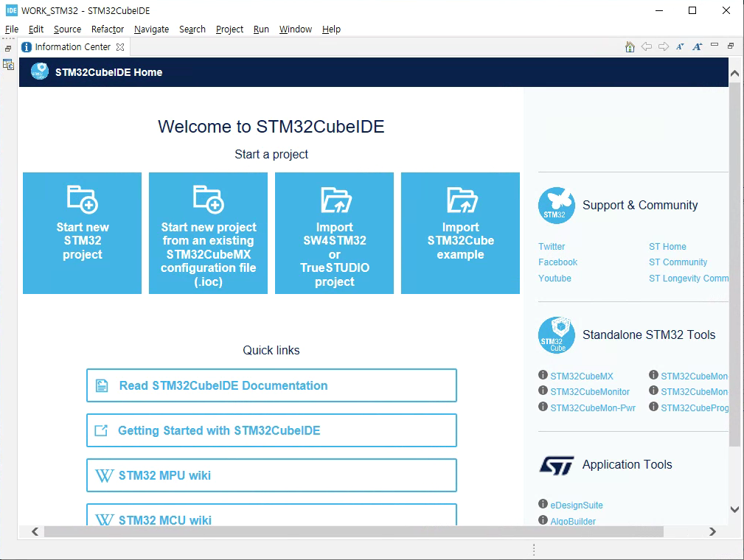Navigate forward with the right arrow icon

click(x=664, y=46)
